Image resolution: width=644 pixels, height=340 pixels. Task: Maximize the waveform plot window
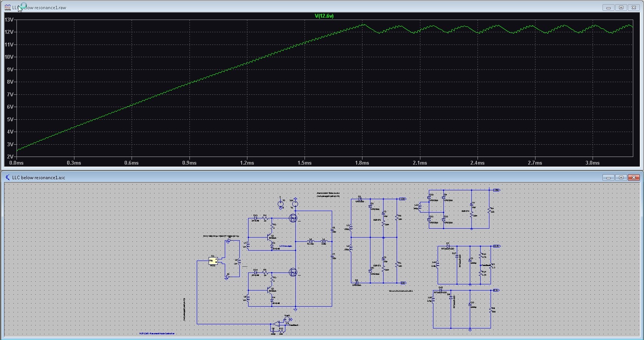(x=621, y=7)
